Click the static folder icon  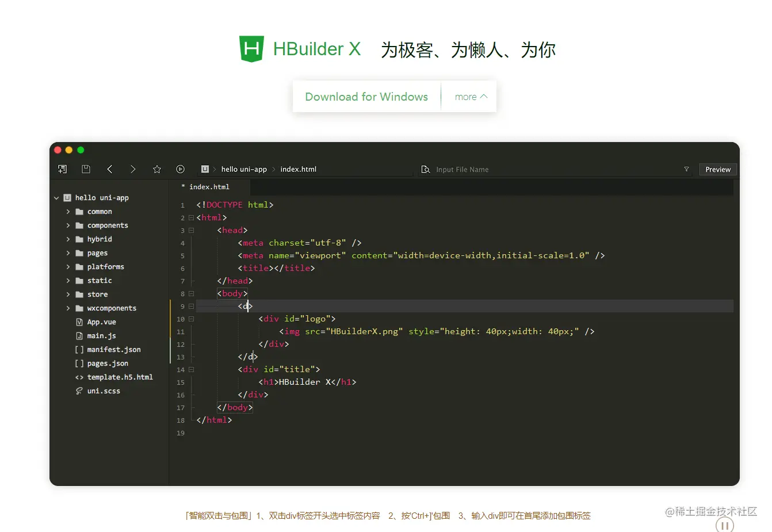tap(79, 281)
